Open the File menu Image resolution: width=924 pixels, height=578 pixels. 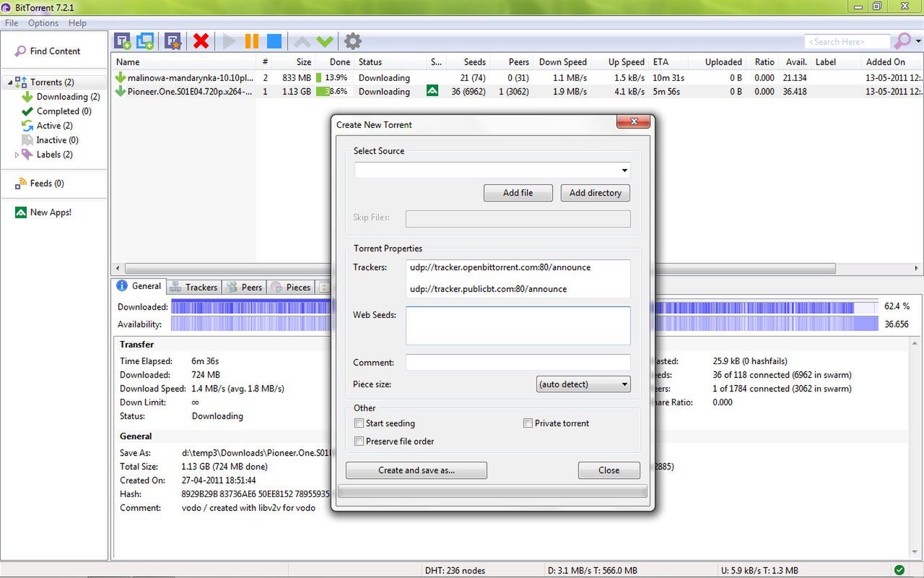[12, 23]
